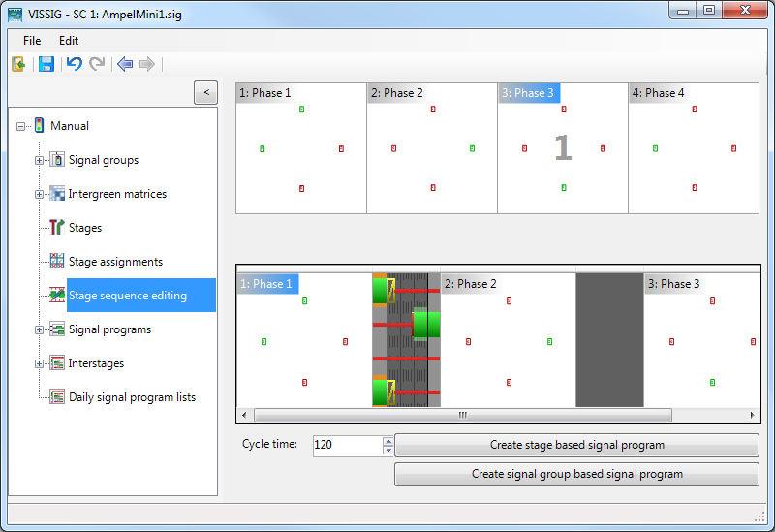Image resolution: width=775 pixels, height=532 pixels.
Task: Expand the Intergreen matrices node
Action: point(40,194)
